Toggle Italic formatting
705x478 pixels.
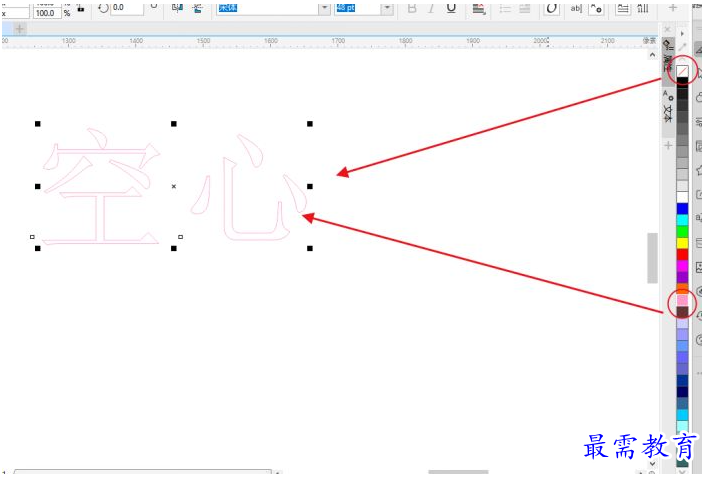[431, 8]
